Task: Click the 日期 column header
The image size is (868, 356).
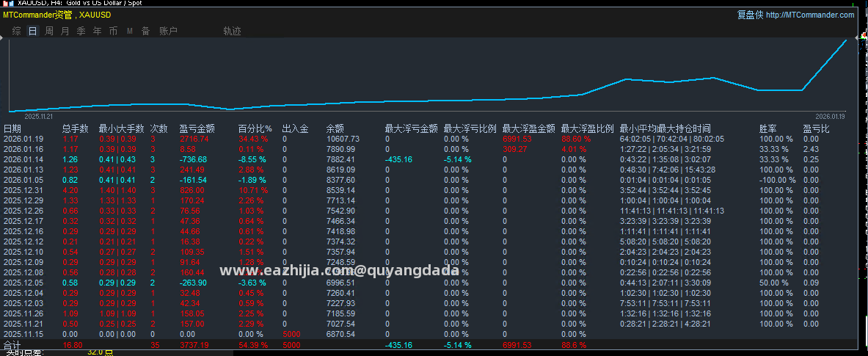Action: click(12, 128)
